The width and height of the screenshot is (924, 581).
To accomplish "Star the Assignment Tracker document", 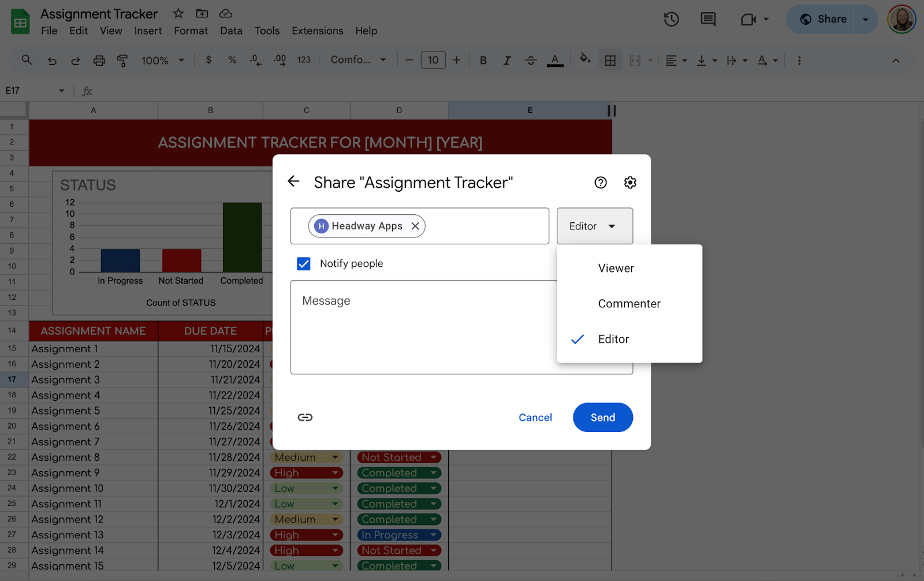I will pyautogui.click(x=178, y=13).
